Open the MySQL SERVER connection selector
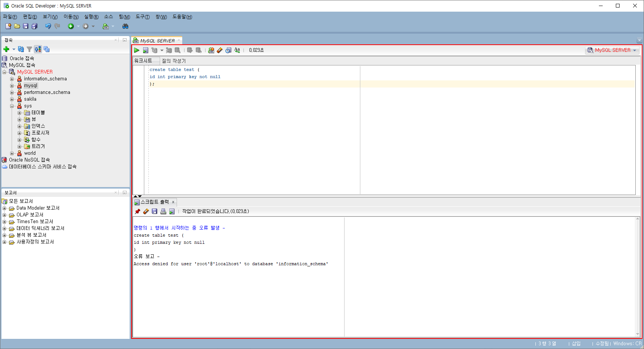The width and height of the screenshot is (644, 349). pos(612,50)
